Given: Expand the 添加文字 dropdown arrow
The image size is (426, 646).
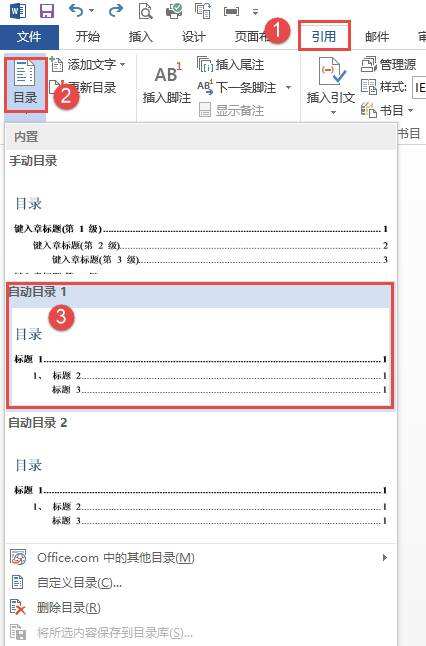Looking at the screenshot, I should 122,65.
